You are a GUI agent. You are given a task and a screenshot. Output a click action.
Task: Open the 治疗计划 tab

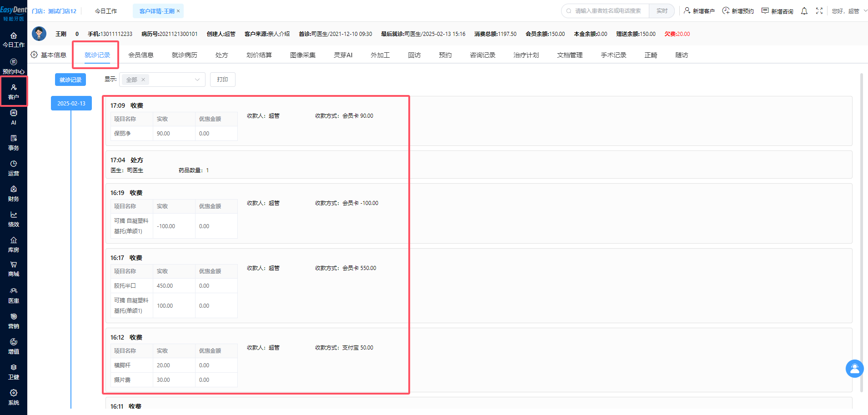[x=526, y=55]
